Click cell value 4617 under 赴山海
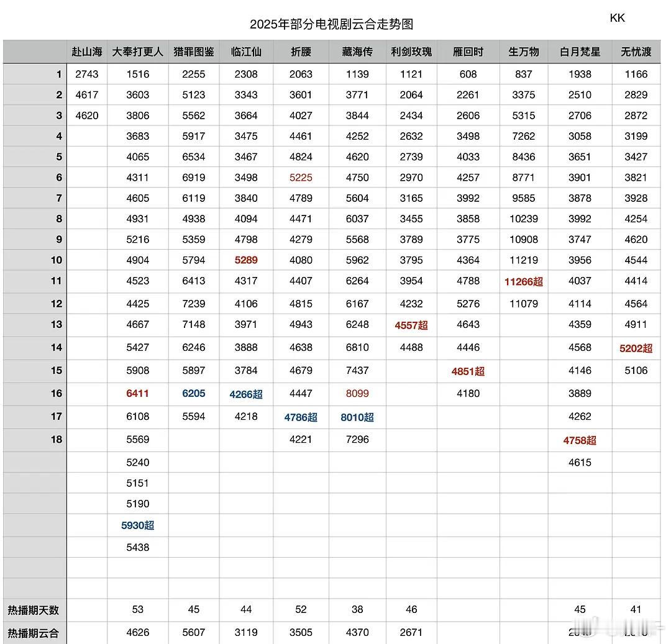The width and height of the screenshot is (671, 644). (x=87, y=95)
